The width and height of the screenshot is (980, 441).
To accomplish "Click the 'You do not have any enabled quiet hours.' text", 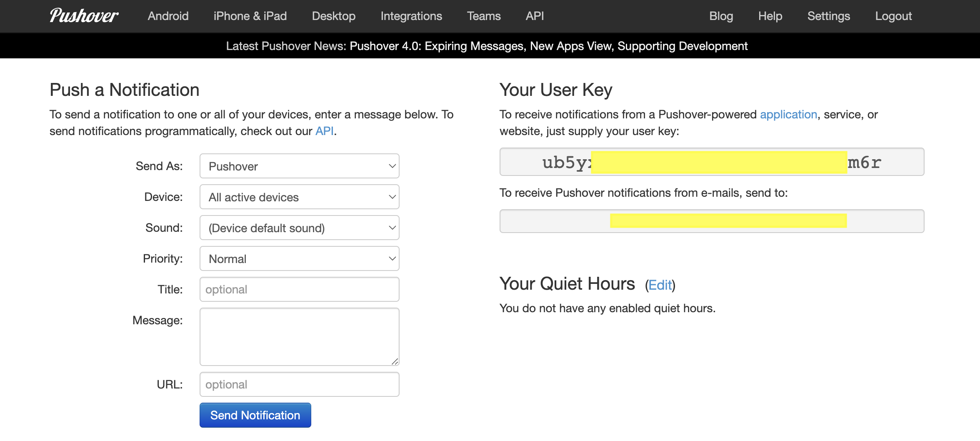I will tap(607, 308).
